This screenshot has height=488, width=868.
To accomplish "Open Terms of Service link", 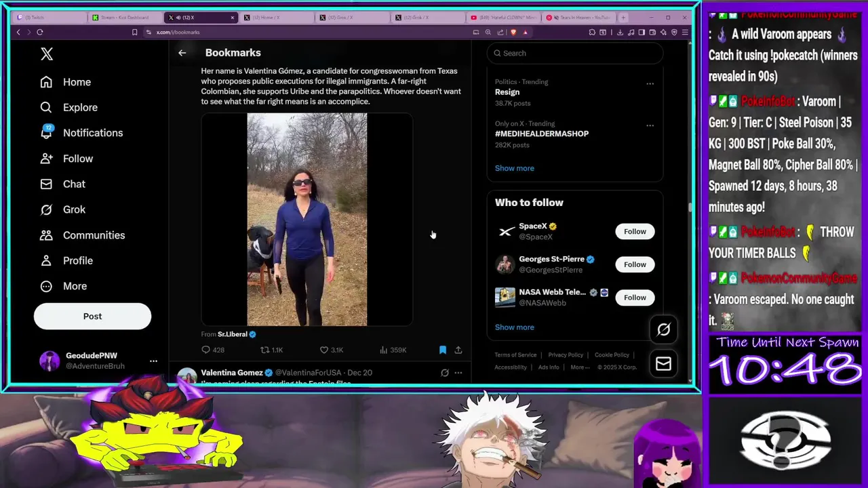I will (515, 355).
